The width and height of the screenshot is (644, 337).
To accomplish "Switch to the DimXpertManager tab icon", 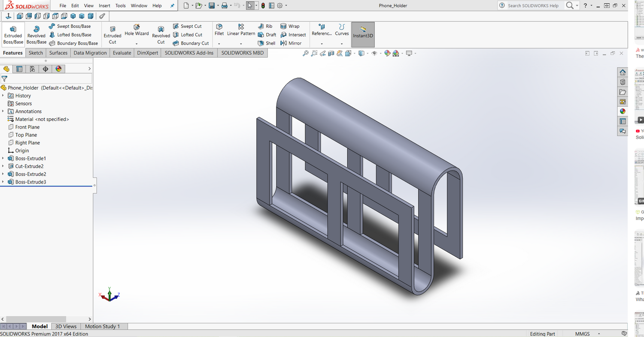I will coord(46,69).
